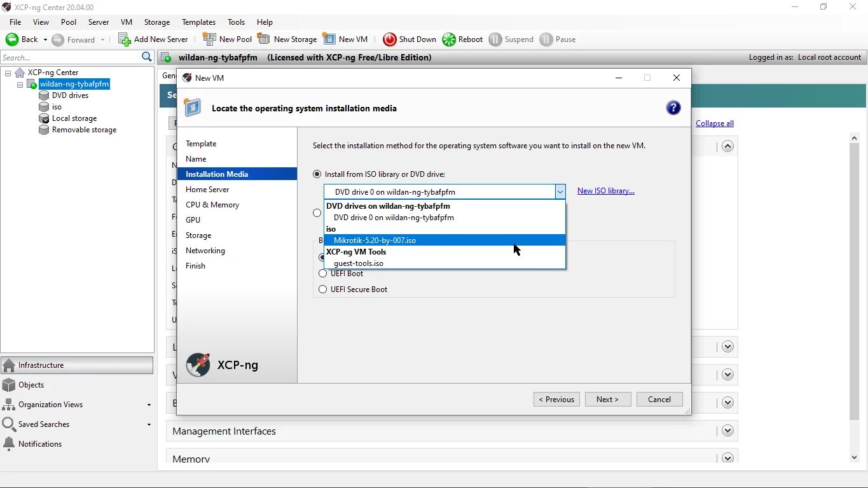The height and width of the screenshot is (488, 868).
Task: Switch to Objects view
Action: pos(77,385)
